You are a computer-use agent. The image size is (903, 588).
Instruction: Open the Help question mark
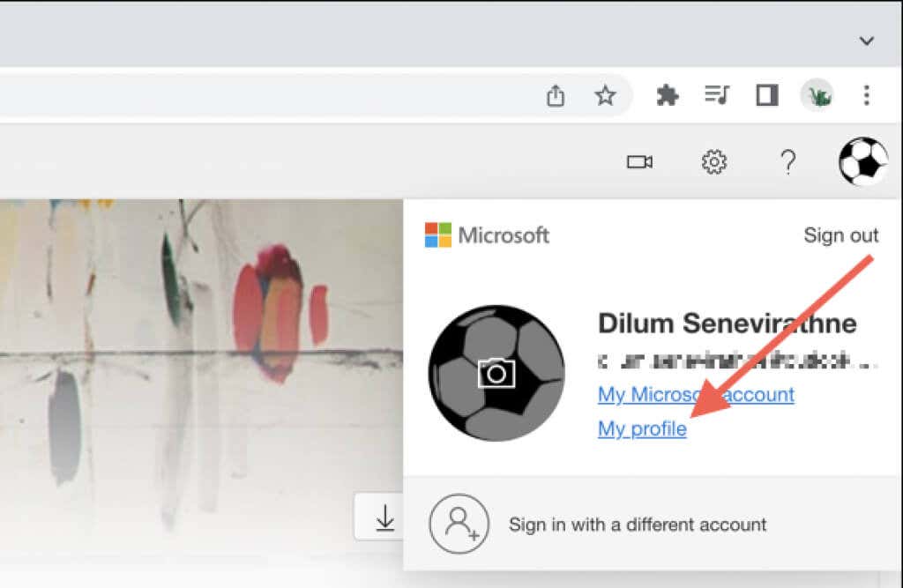tap(788, 162)
